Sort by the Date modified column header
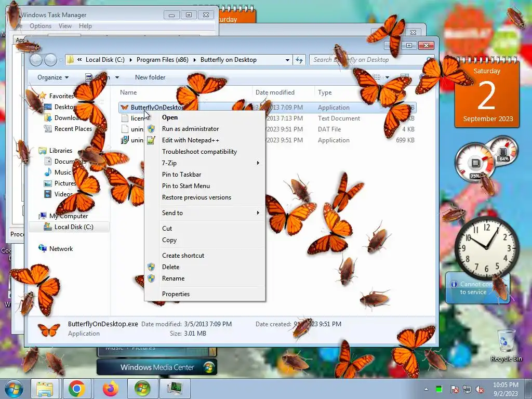 click(x=275, y=92)
